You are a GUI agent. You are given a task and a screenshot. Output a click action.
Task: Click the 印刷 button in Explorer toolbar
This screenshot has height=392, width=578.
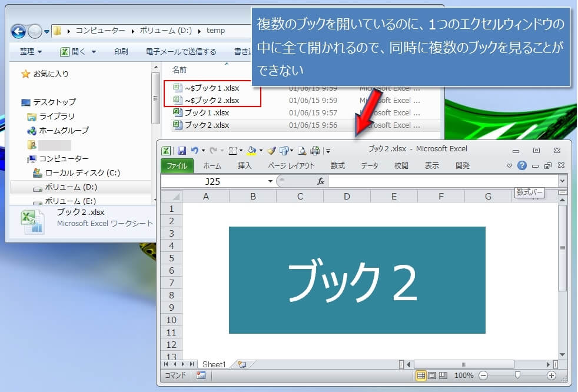[x=120, y=51]
